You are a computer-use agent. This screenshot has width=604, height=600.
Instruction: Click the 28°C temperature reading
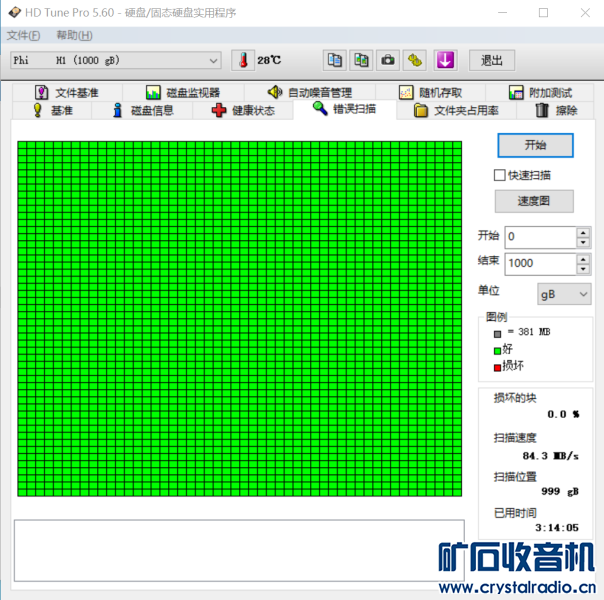click(269, 60)
